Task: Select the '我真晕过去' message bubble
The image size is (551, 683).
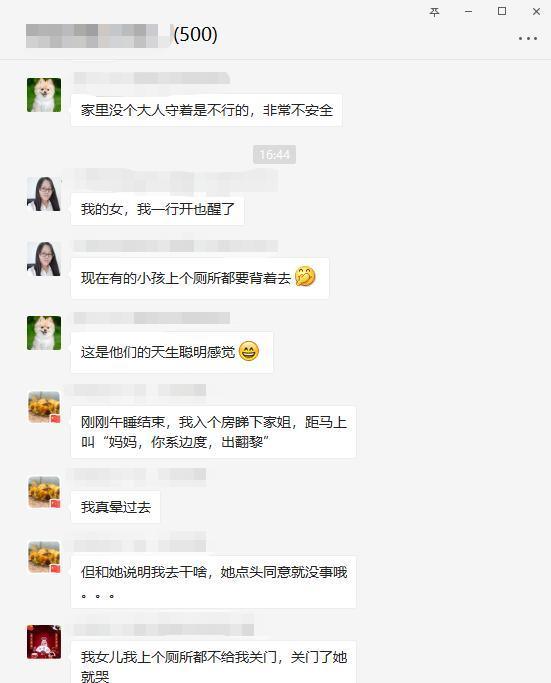Action: click(x=115, y=507)
